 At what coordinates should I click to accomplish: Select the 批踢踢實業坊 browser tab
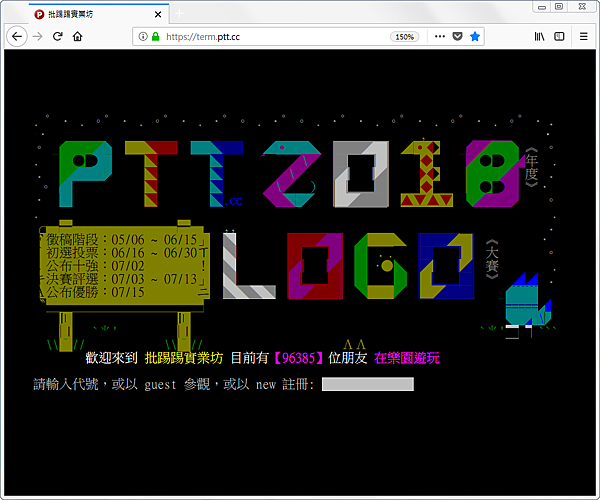(99, 14)
